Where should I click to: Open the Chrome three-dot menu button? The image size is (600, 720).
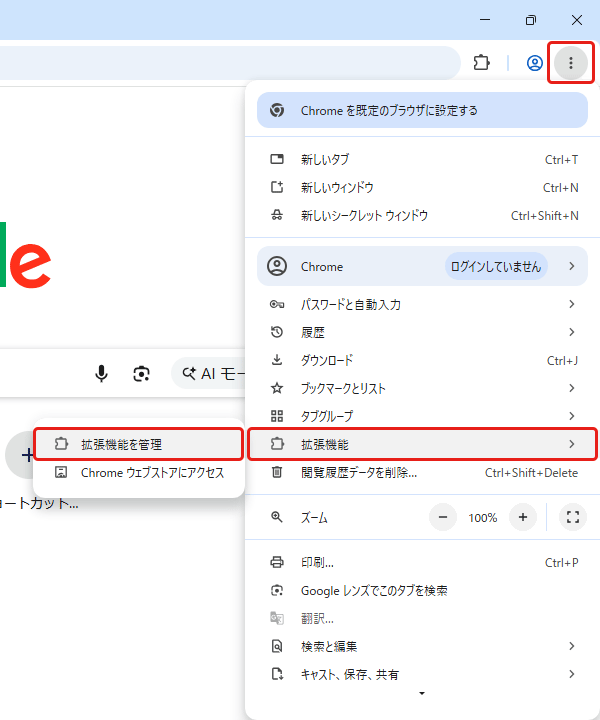[x=571, y=62]
